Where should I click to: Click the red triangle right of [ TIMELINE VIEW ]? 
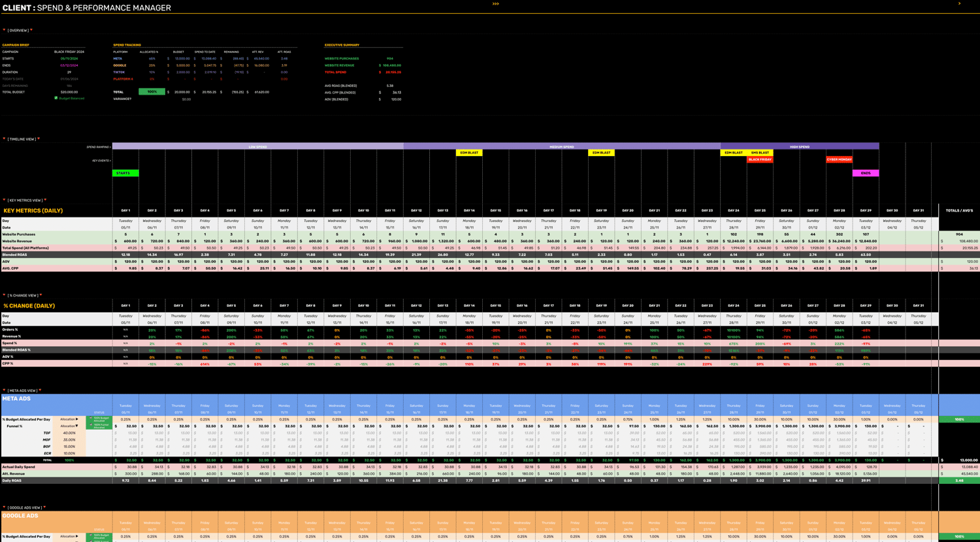(x=39, y=138)
